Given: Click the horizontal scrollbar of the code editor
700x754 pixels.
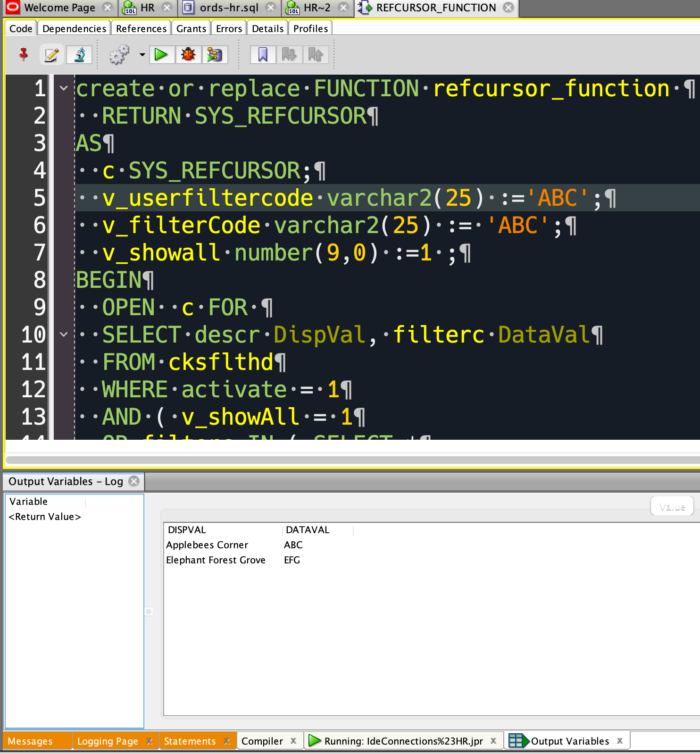Looking at the screenshot, I should 352,460.
